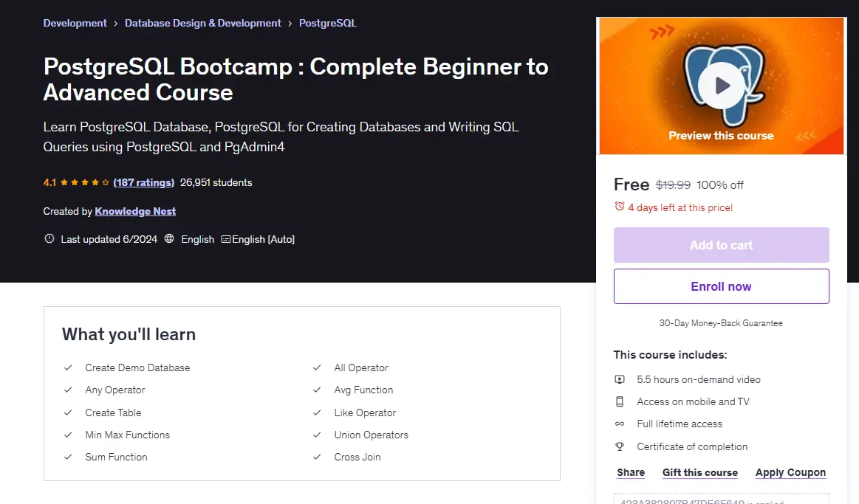
Task: Click checkmark beside Sum Function
Action: 68,456
